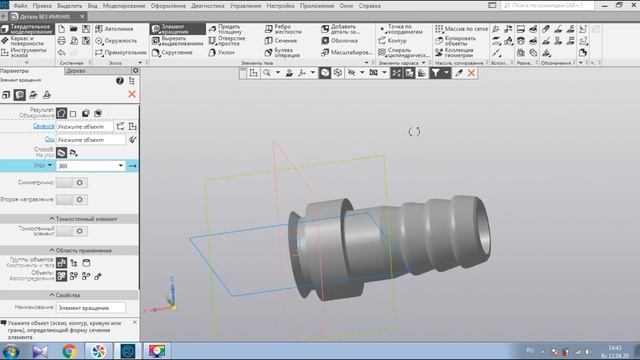Click Вырезать выдавливанием tool

point(178,41)
